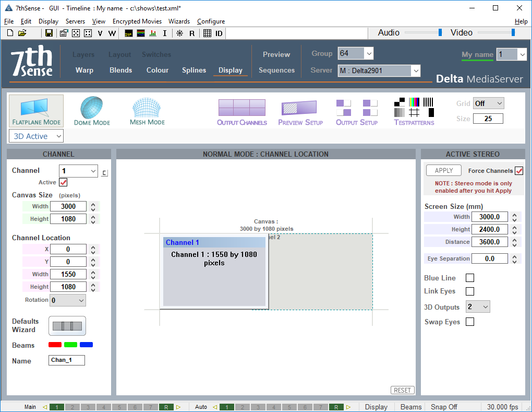
Task: Switch to the Warp tab
Action: (x=84, y=70)
